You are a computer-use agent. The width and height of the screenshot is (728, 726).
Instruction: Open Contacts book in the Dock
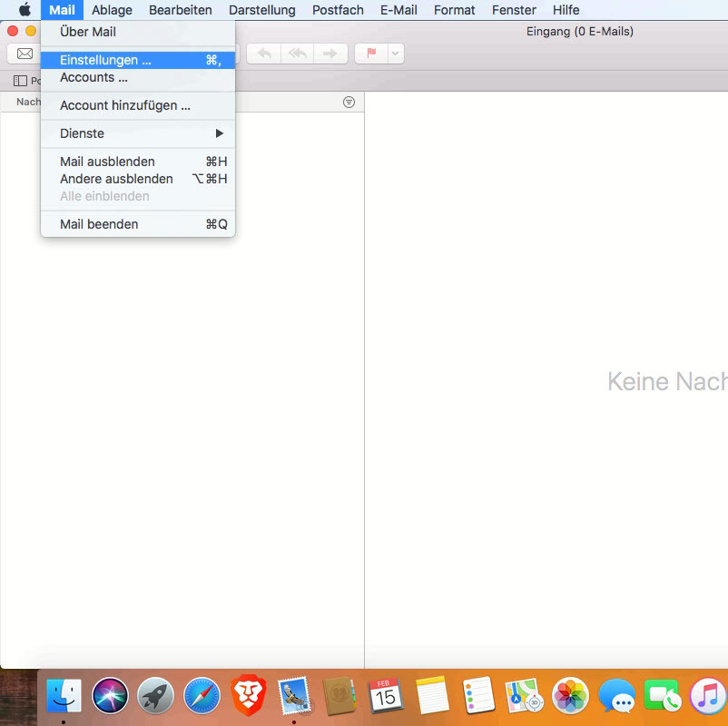(x=339, y=696)
